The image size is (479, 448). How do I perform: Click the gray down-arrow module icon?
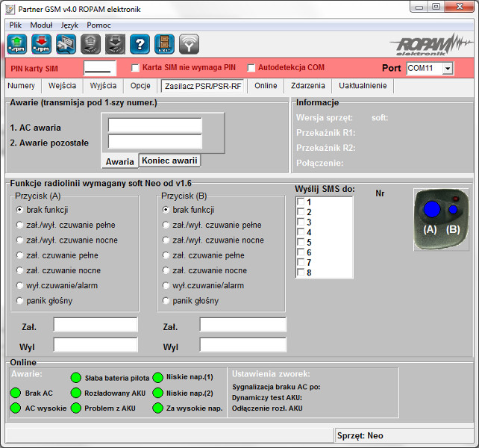tap(115, 44)
